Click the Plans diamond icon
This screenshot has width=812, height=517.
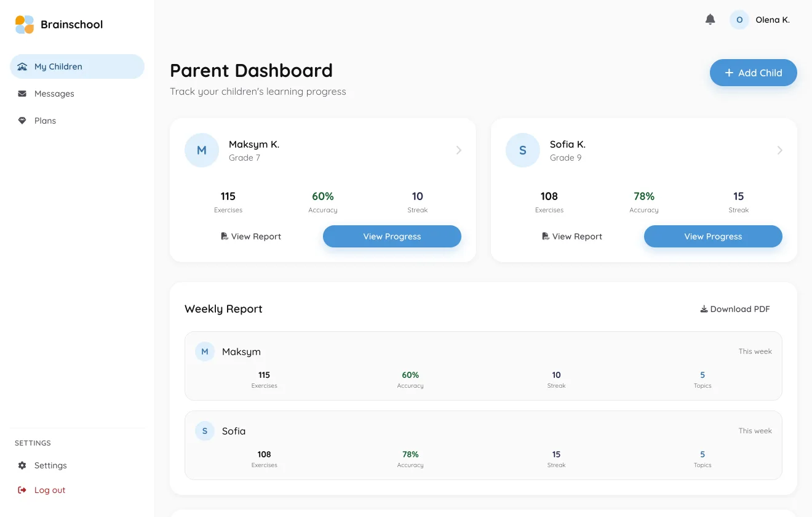tap(22, 121)
